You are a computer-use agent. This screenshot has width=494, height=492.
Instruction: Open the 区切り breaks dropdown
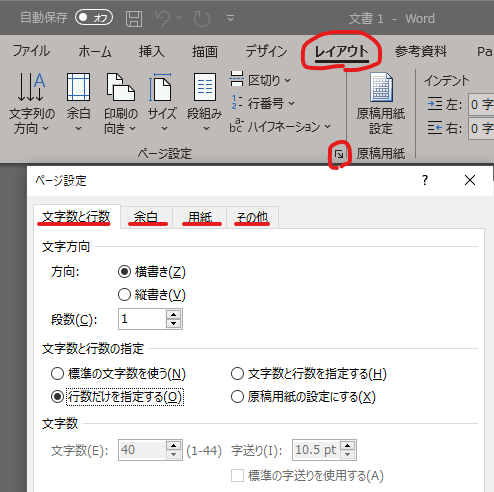point(261,80)
